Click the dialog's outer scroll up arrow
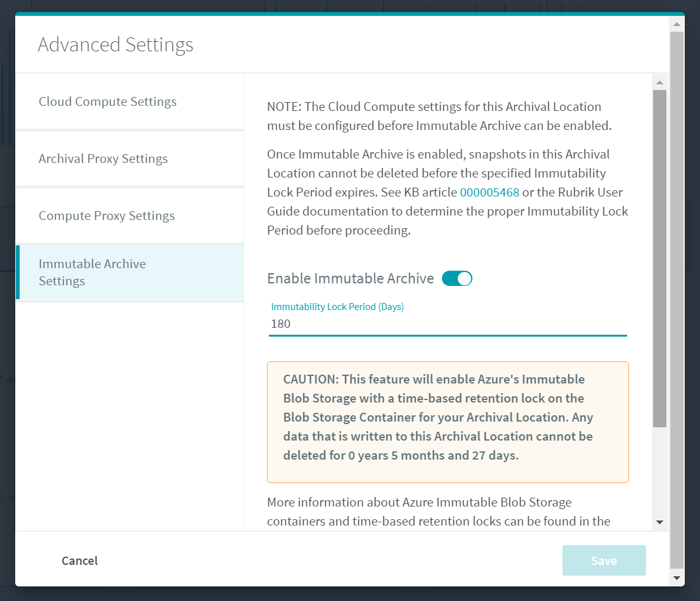This screenshot has height=601, width=700. (677, 25)
